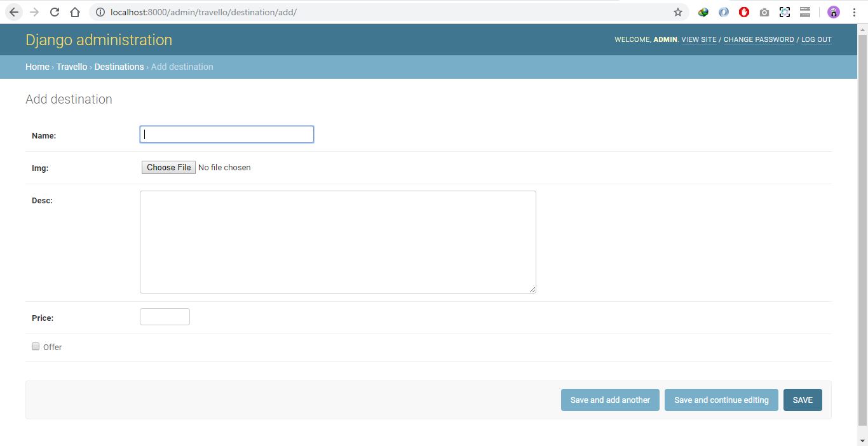Open the Destinations breadcrumb link
The image size is (868, 446).
[119, 67]
